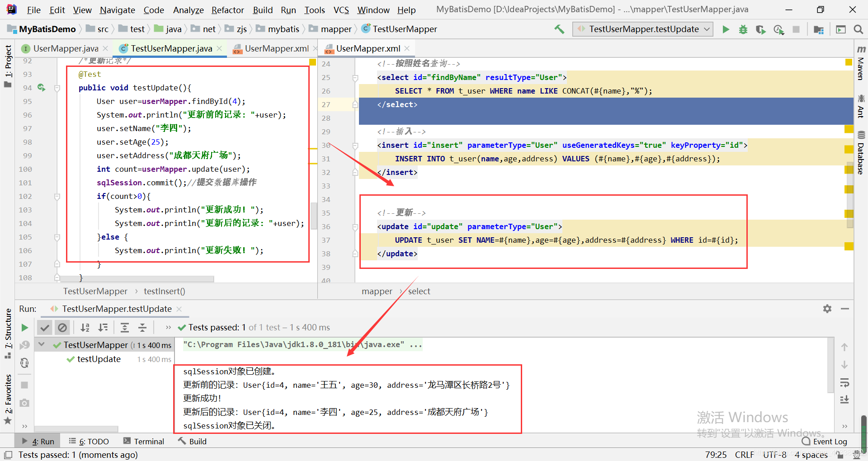Open the profiler run icon in toolbar

pyautogui.click(x=778, y=29)
